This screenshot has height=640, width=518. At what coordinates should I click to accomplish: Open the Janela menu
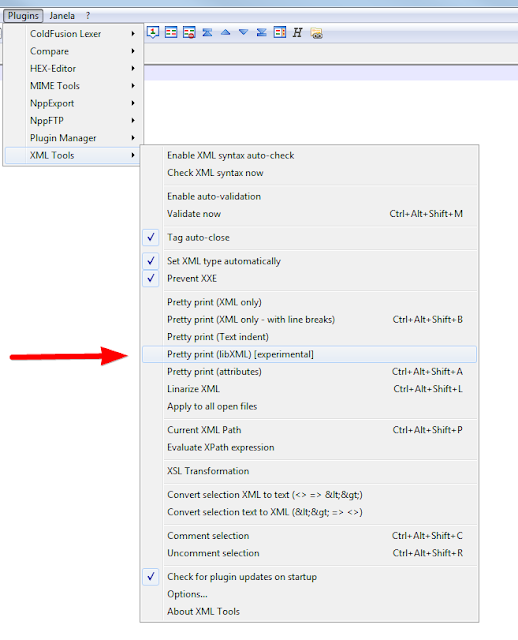pyautogui.click(x=62, y=16)
